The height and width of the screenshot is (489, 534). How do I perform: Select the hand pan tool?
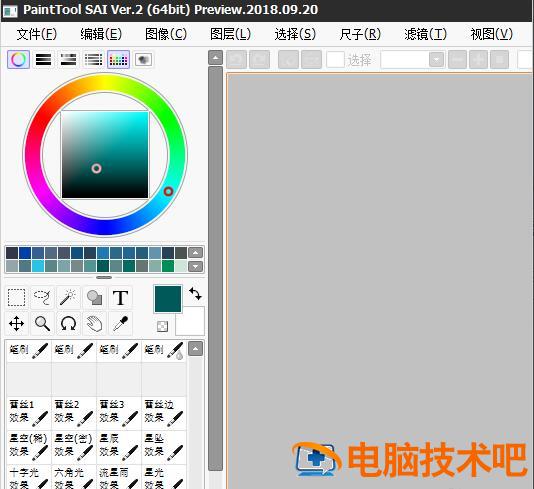94,323
